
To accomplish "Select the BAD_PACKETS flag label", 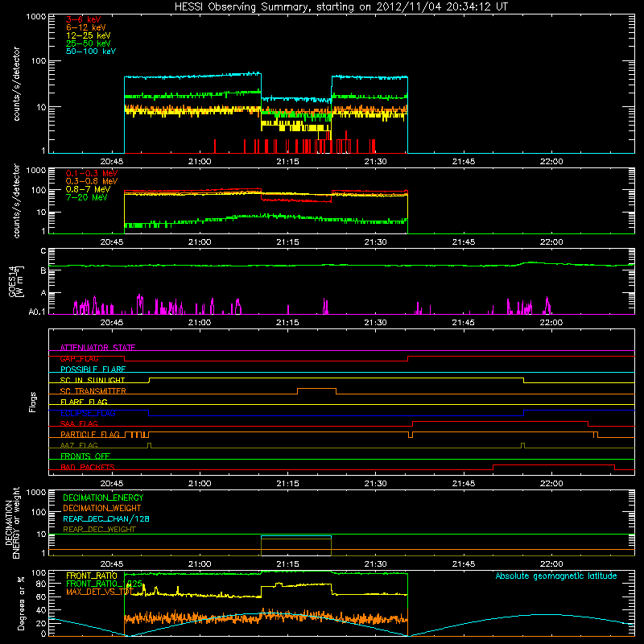I will point(88,467).
